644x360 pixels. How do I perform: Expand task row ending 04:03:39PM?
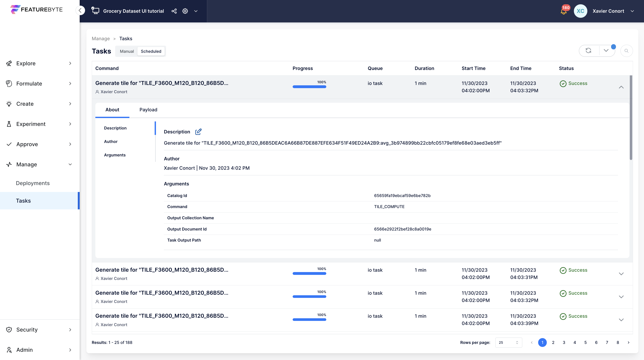(x=621, y=320)
